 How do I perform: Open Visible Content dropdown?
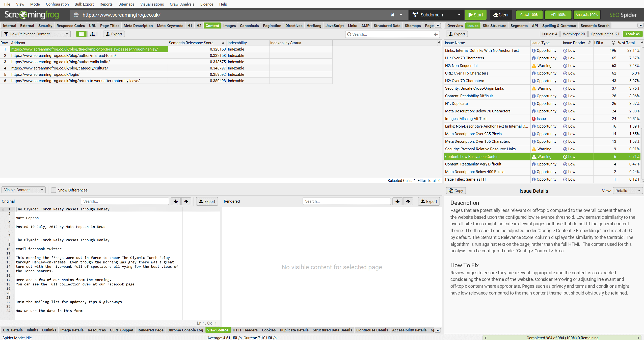pyautogui.click(x=23, y=190)
